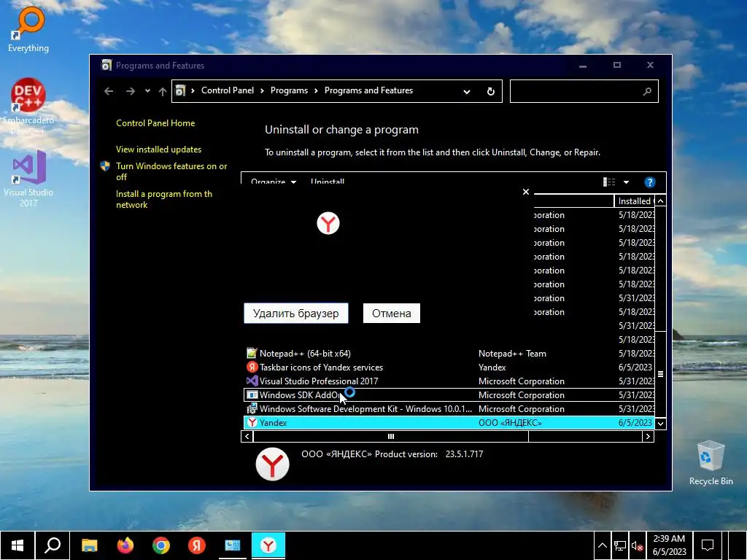747x560 pixels.
Task: Open the Help question mark icon
Action: pyautogui.click(x=649, y=182)
